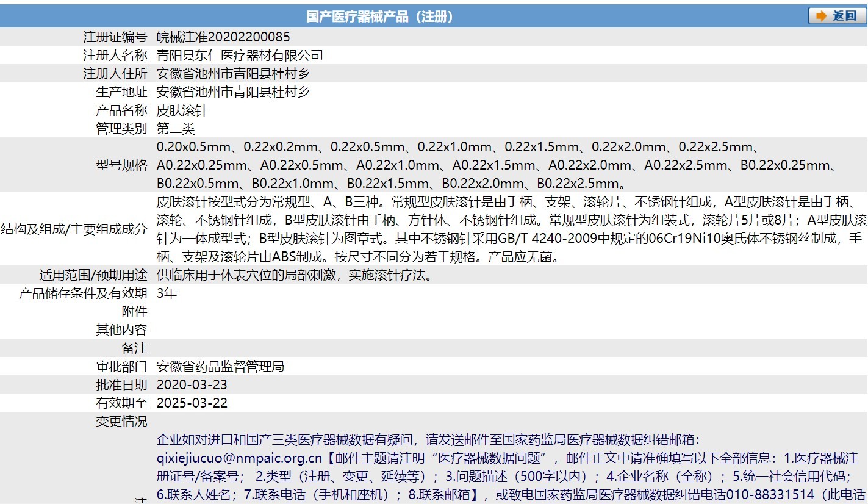The width and height of the screenshot is (868, 504).
Task: Select the shelf life value 3年
Action: pos(167,293)
